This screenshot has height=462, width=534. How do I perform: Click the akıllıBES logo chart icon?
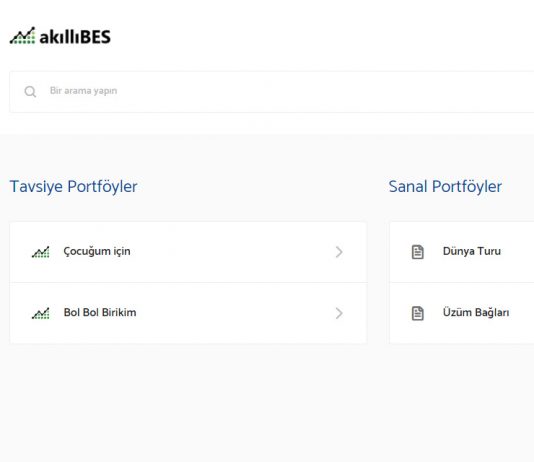(x=22, y=36)
